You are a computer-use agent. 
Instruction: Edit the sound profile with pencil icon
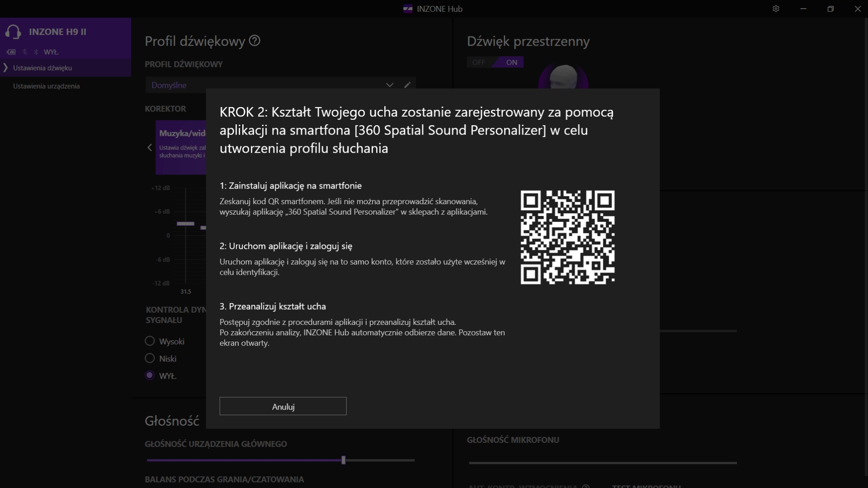407,85
